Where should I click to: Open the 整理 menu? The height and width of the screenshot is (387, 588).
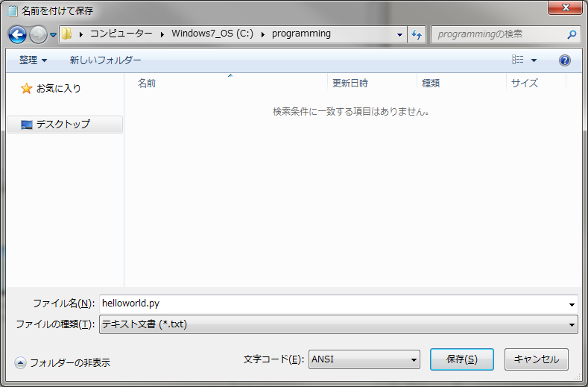pyautogui.click(x=33, y=60)
